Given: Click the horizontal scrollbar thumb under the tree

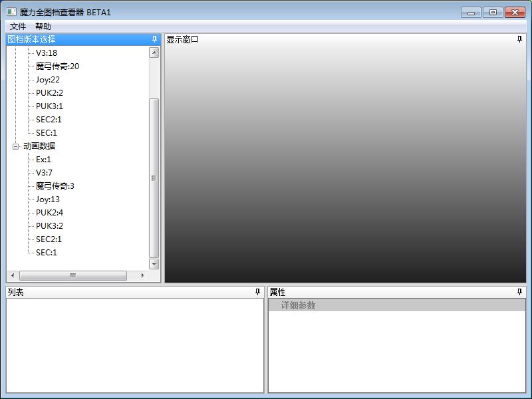Looking at the screenshot, I should click(x=73, y=275).
